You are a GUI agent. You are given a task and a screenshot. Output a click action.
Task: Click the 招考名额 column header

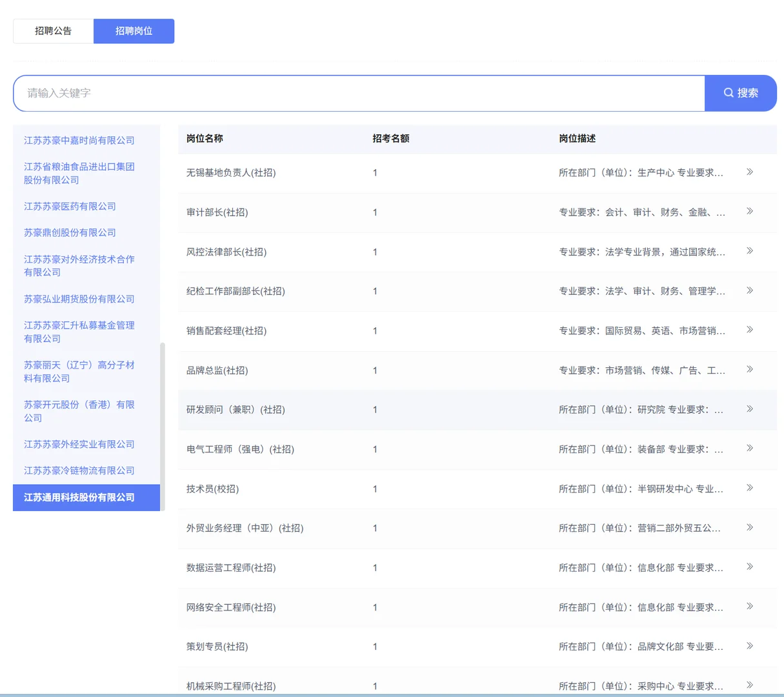coord(391,138)
